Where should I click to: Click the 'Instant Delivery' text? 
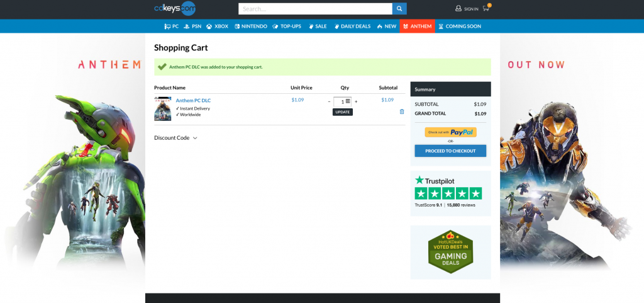click(x=195, y=108)
